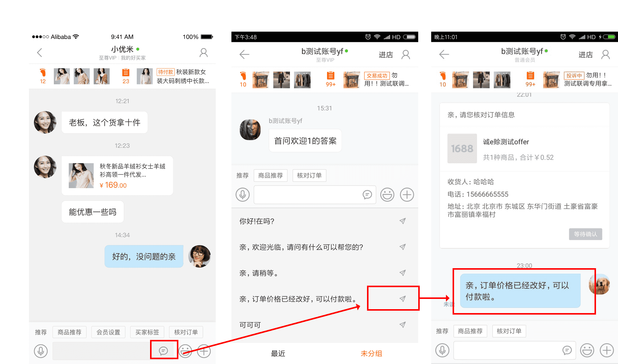This screenshot has height=364, width=618.
Task: Switch to the 未分组 tab
Action: 371,353
